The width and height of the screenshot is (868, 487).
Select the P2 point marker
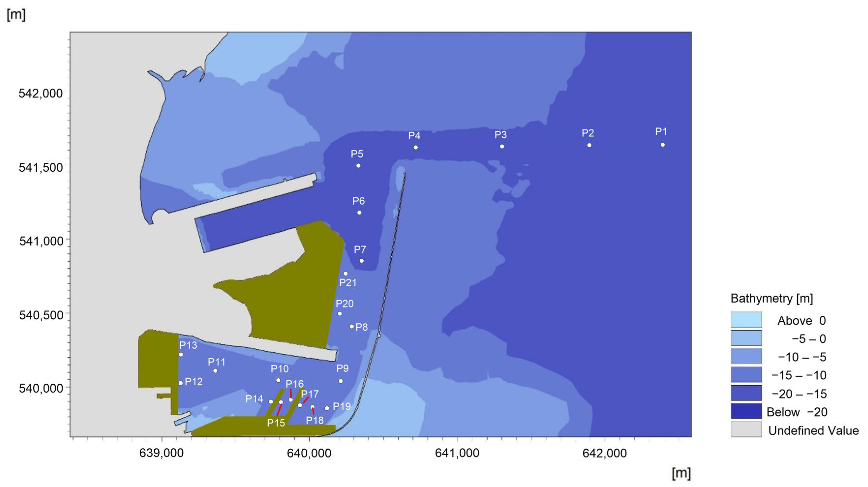[x=589, y=145]
